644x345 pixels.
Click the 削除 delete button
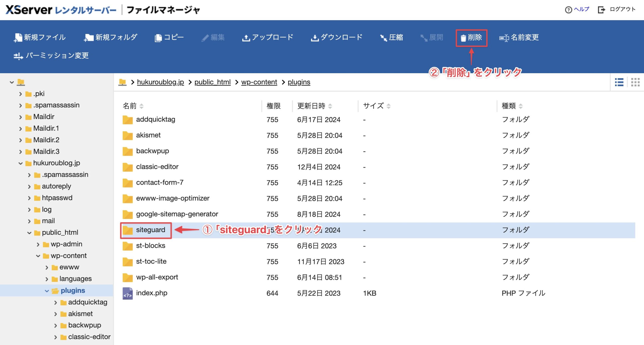pyautogui.click(x=471, y=38)
